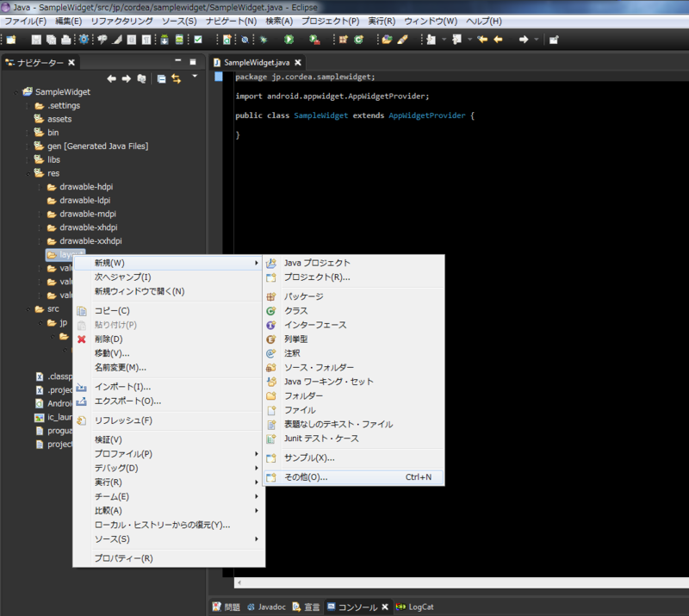
Task: Select the assets folder in Navigator
Action: (59, 119)
